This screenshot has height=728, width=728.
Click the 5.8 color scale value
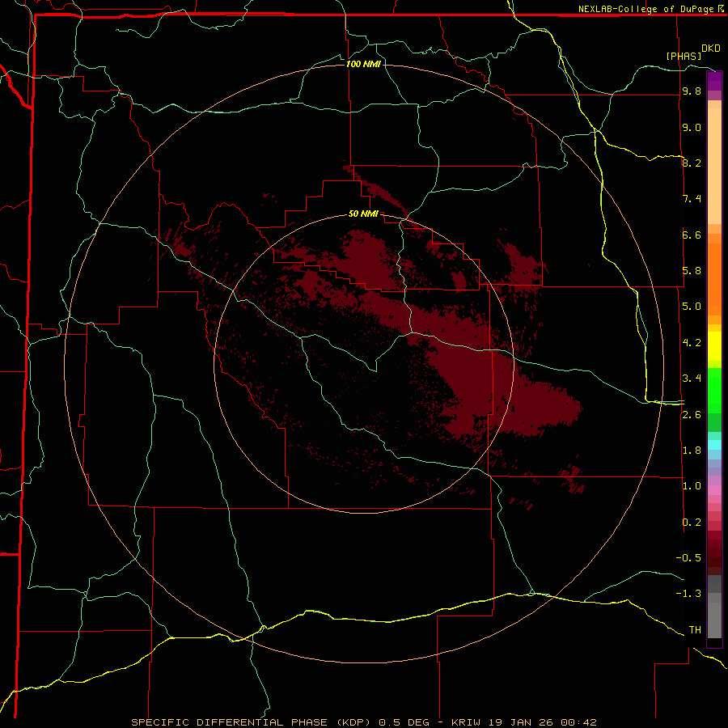tap(692, 271)
